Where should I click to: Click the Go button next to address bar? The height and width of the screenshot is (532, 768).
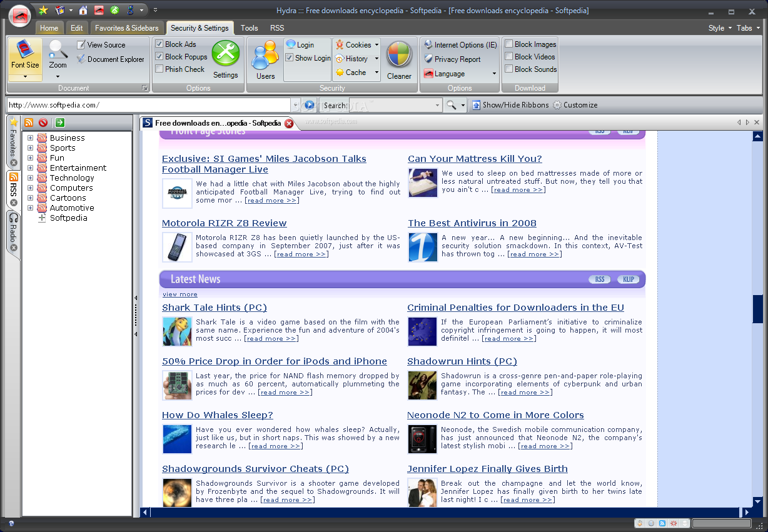click(x=309, y=105)
